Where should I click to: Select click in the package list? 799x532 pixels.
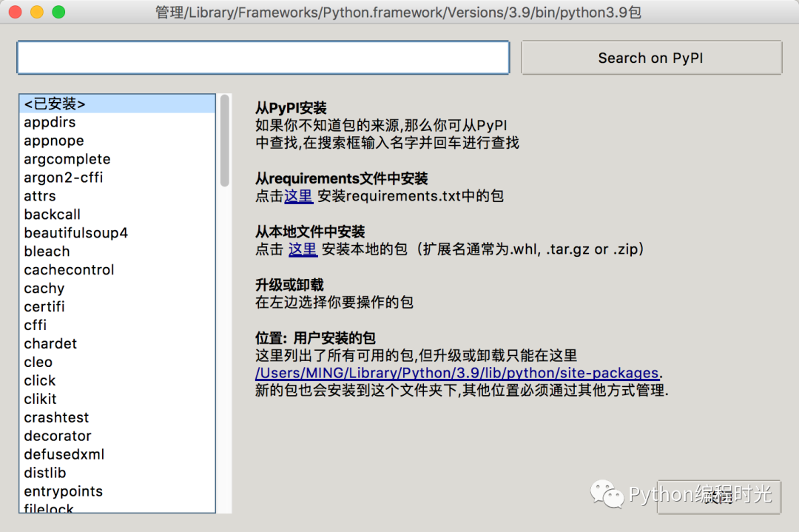click(x=117, y=380)
